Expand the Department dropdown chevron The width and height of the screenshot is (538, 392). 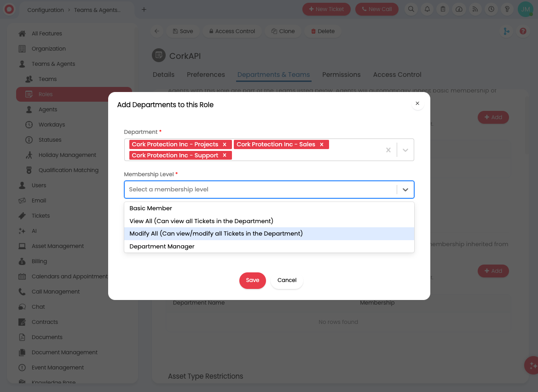point(405,150)
